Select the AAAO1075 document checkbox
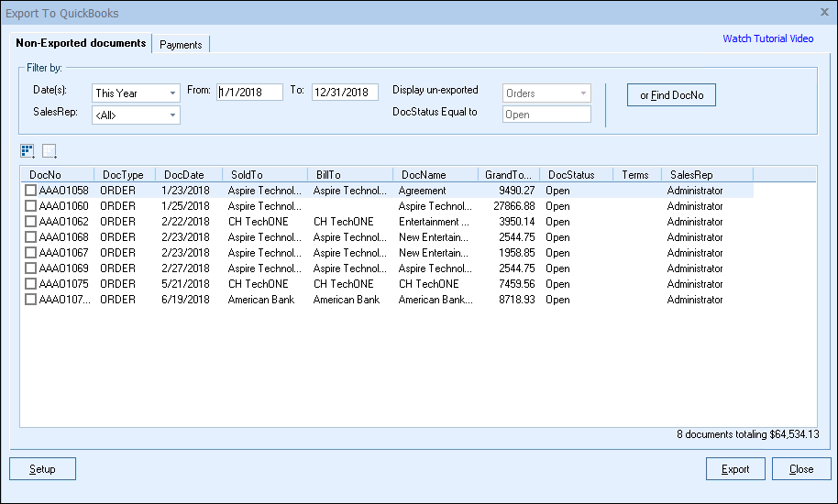This screenshot has height=504, width=838. tap(31, 284)
